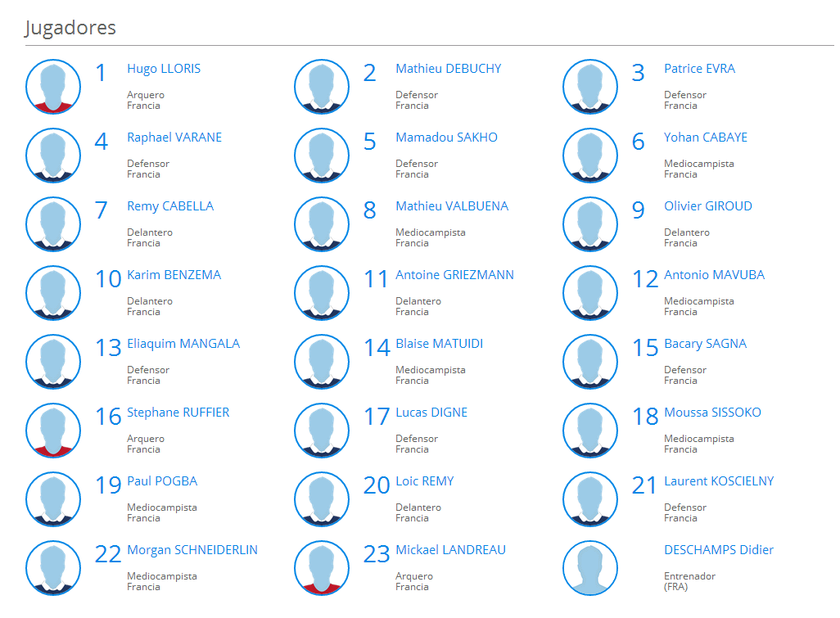Click Lucas DIGNE avatar icon
The height and width of the screenshot is (618, 840).
point(322,431)
